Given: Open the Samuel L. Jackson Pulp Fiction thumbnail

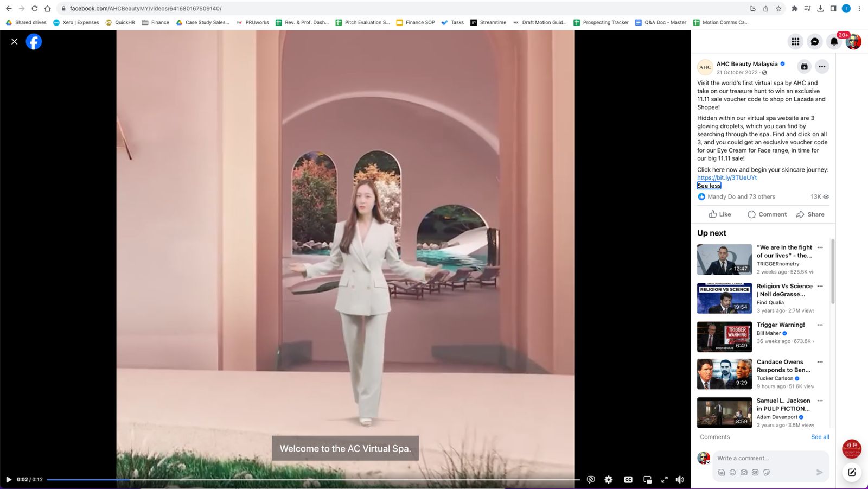Looking at the screenshot, I should click(x=724, y=412).
